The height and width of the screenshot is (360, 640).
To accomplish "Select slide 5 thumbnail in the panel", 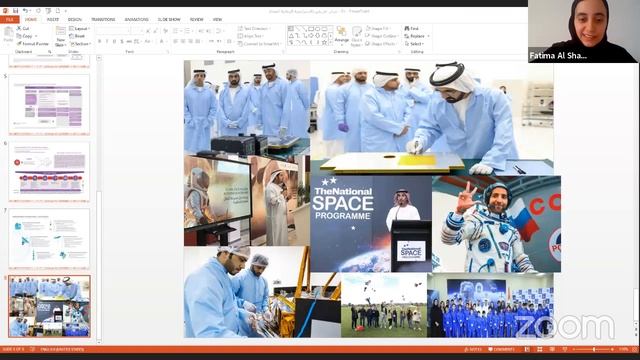I will 49,104.
